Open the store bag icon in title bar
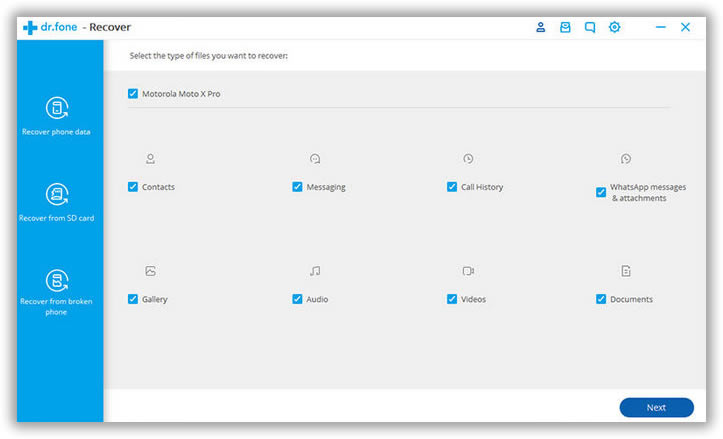Screen dimensions: 723x439 pyautogui.click(x=565, y=27)
